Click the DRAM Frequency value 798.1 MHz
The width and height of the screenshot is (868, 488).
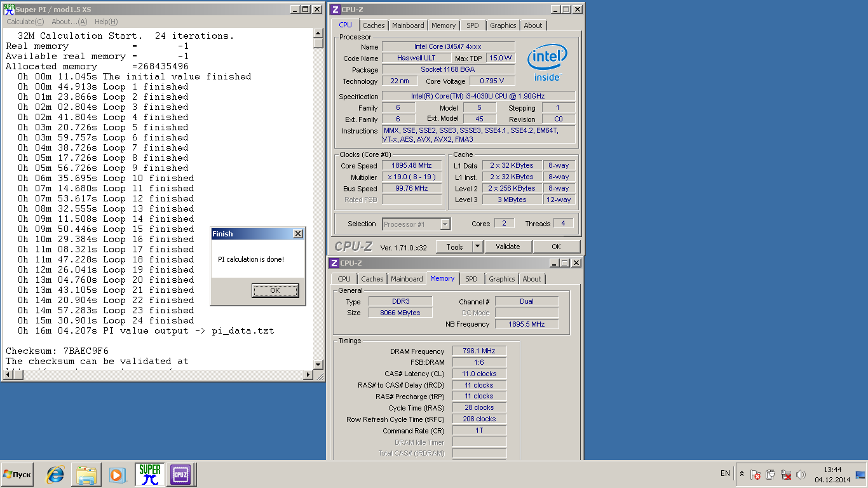coord(479,351)
